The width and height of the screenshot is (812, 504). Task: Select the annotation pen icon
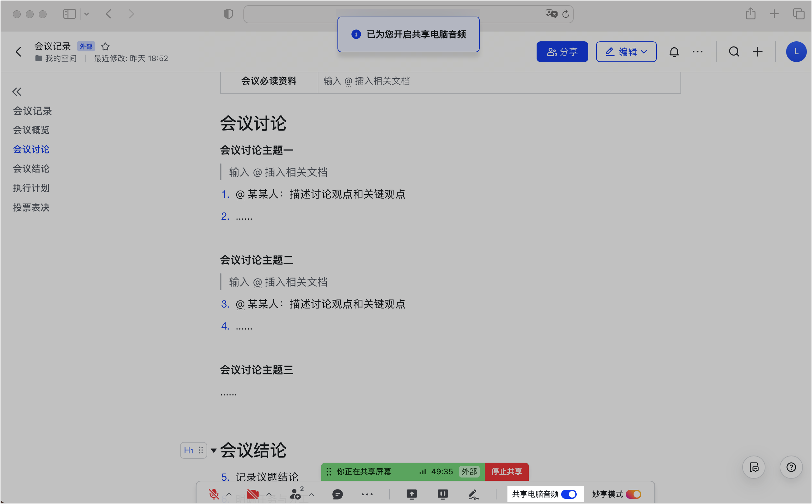(474, 494)
